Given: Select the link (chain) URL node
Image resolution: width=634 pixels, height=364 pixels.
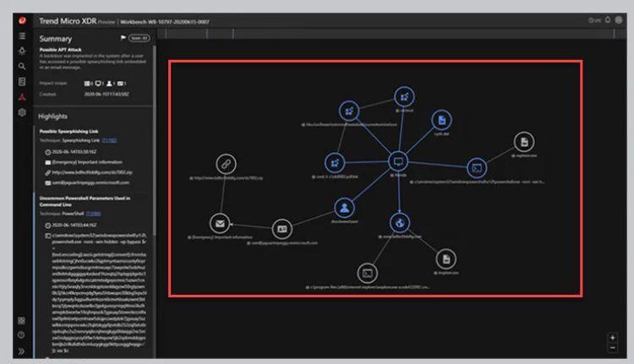Looking at the screenshot, I should coord(226,164).
